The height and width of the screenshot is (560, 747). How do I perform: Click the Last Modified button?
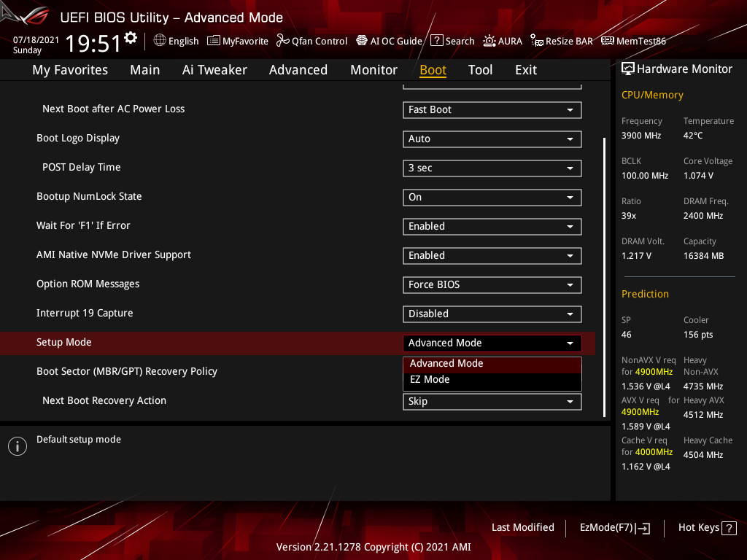[x=522, y=527]
